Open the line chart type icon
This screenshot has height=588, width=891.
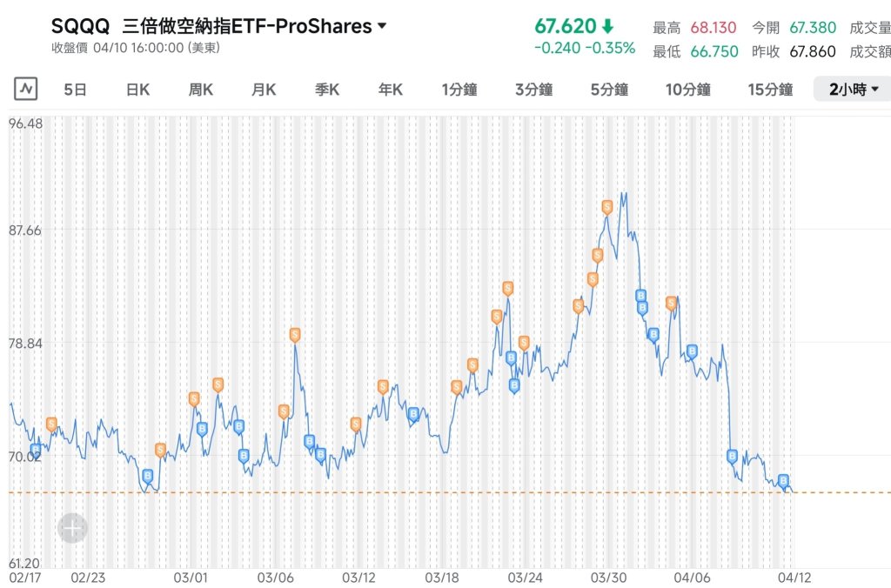click(x=25, y=90)
